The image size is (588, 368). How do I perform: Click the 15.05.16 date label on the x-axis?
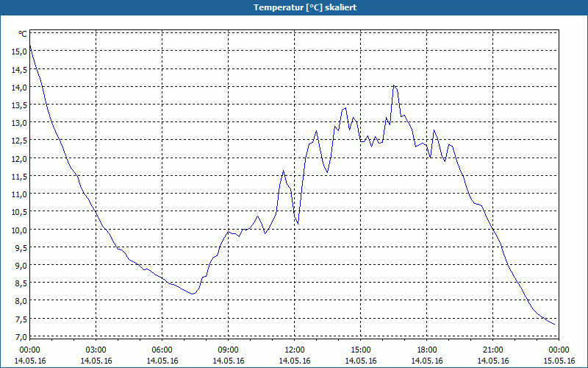point(559,361)
